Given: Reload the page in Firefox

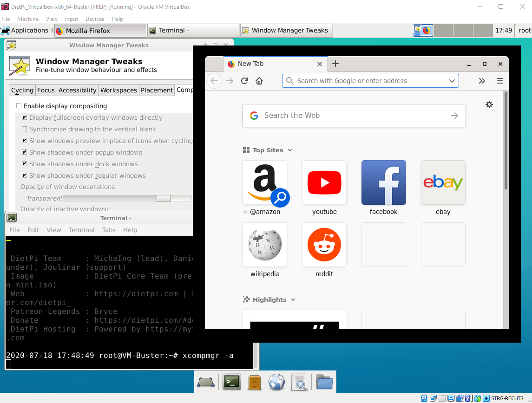Looking at the screenshot, I should click(x=244, y=81).
